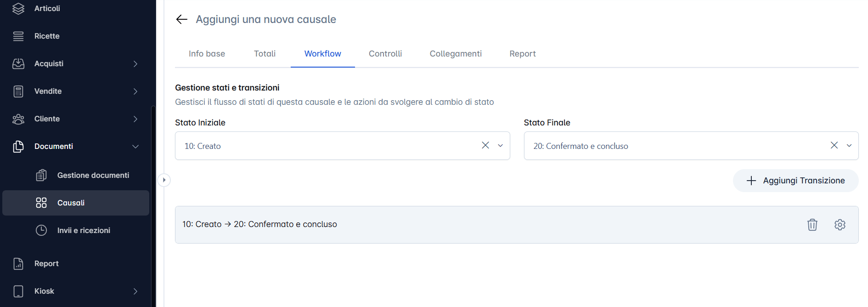The width and height of the screenshot is (868, 307).
Task: Click the Gestione stati e transizioni heading
Action: [x=227, y=87]
